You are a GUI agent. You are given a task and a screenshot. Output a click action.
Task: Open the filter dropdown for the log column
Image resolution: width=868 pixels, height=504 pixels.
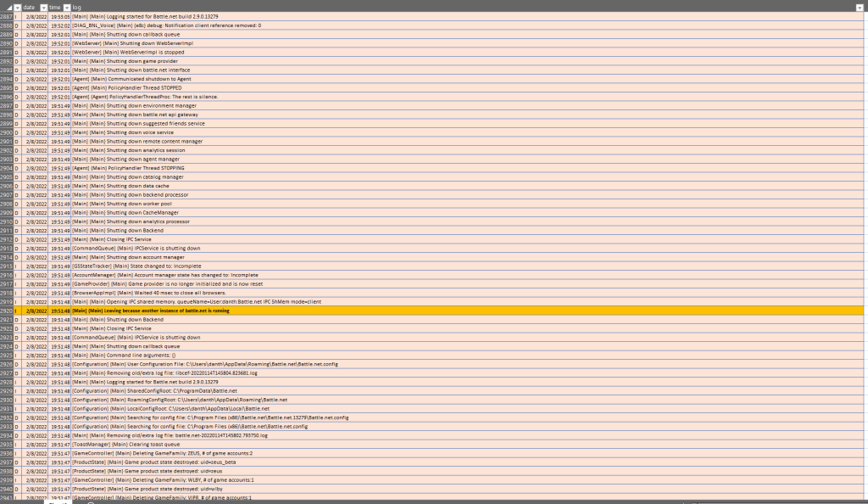[x=859, y=7]
